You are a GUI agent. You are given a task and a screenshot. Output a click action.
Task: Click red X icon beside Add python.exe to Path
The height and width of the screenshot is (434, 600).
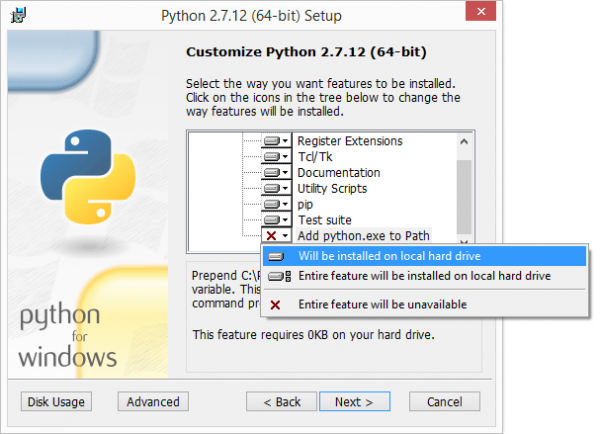pos(271,236)
